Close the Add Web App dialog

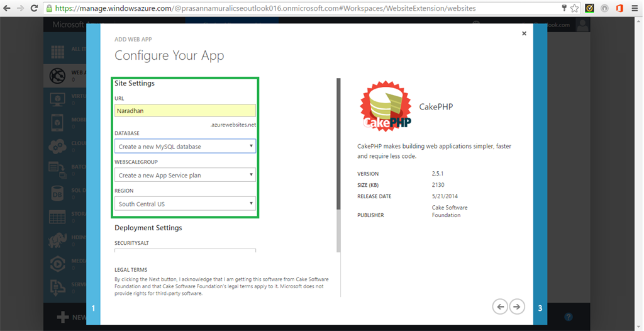click(524, 33)
